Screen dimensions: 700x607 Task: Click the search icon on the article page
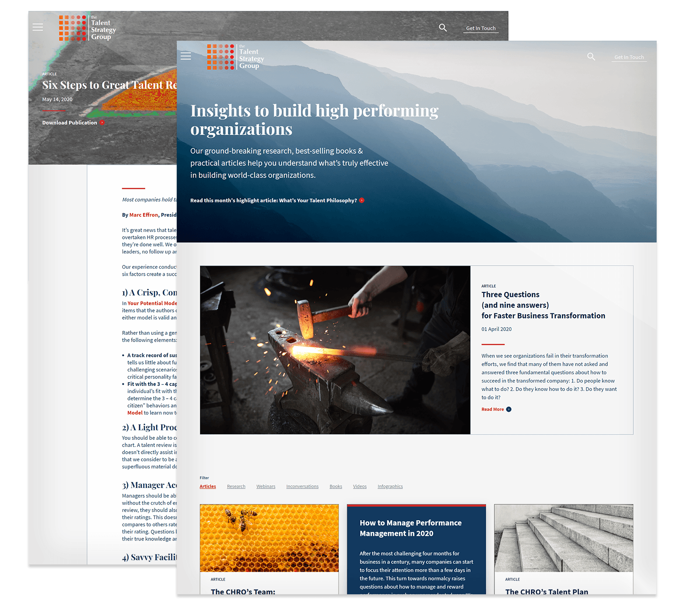pyautogui.click(x=443, y=27)
